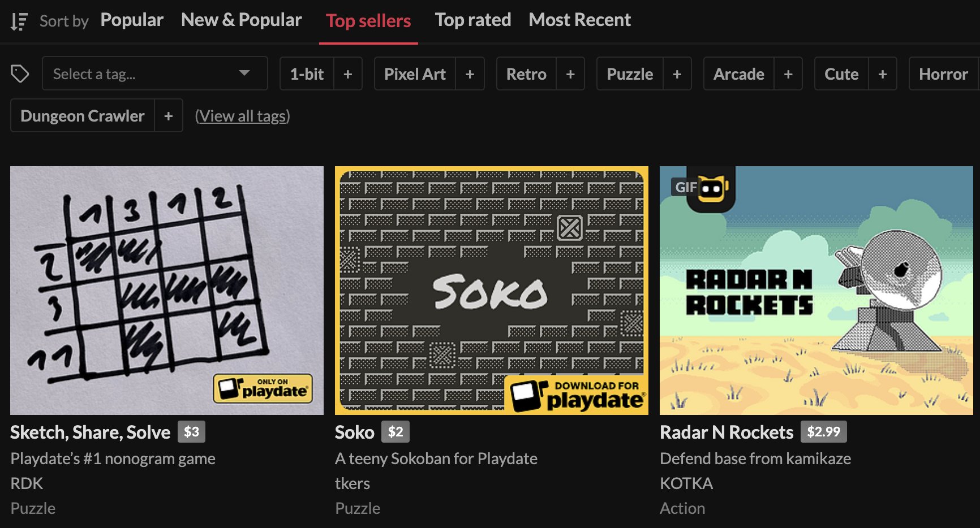Image resolution: width=980 pixels, height=528 pixels.
Task: Filter by the Horror tag
Action: (943, 73)
